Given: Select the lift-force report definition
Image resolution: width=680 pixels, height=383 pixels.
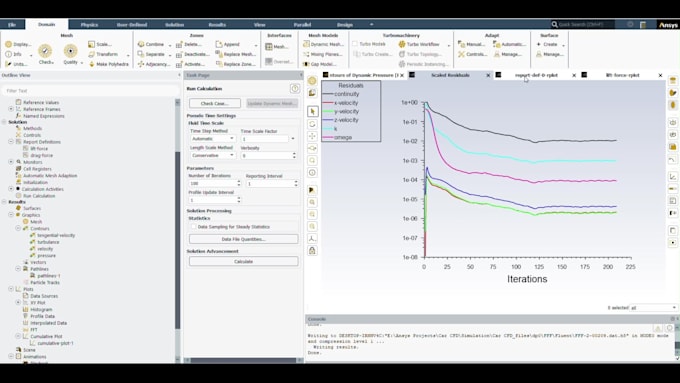Looking at the screenshot, I should point(39,148).
